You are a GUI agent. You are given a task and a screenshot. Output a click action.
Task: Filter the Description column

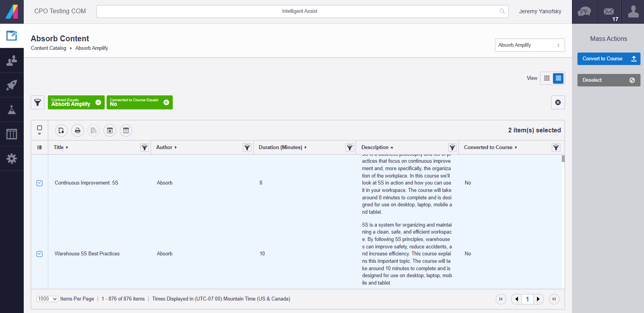pos(452,148)
